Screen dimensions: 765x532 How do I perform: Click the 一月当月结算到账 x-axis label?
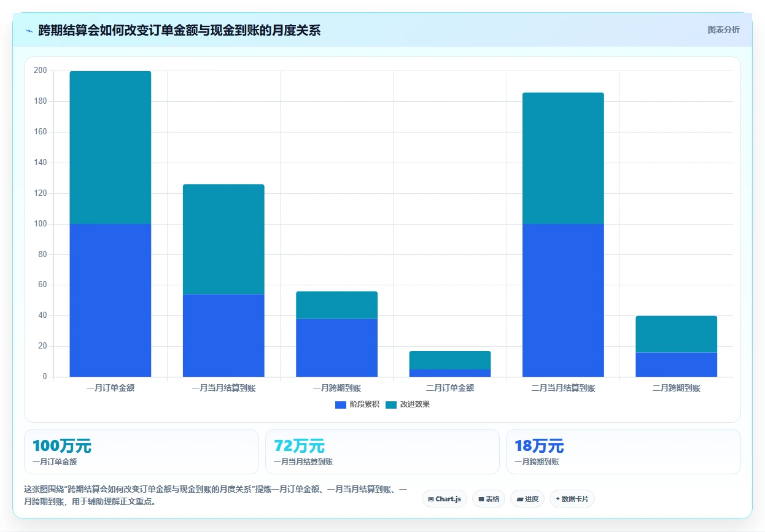pos(223,388)
